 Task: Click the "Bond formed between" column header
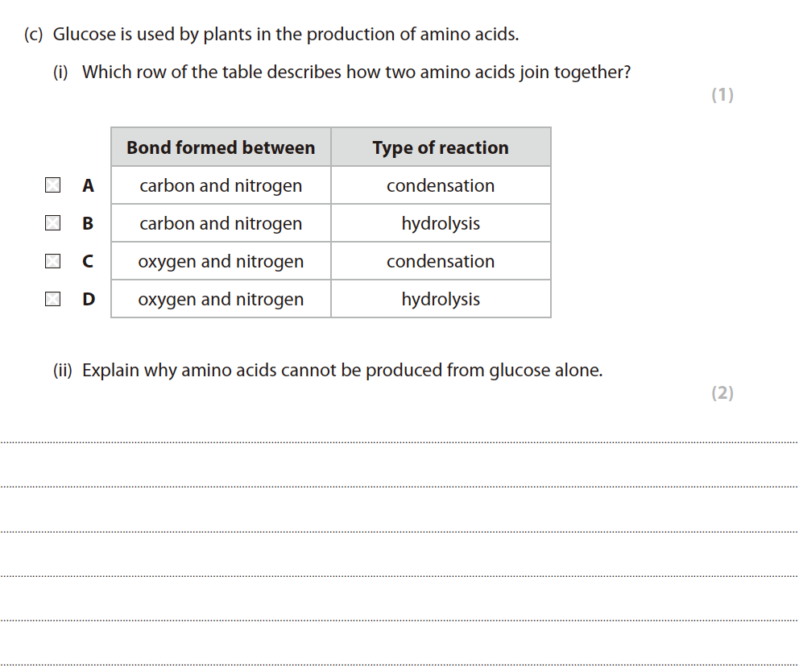pyautogui.click(x=221, y=147)
